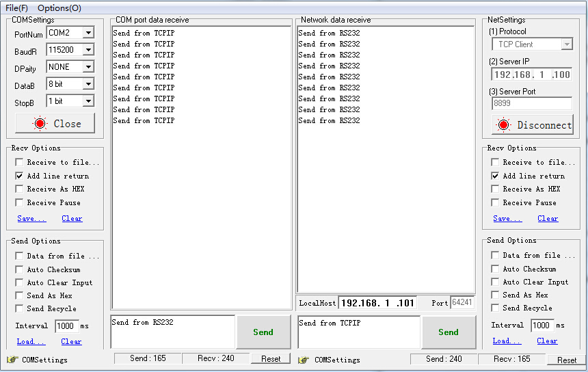Viewport: 588px width, 372px height.
Task: Click the Close COM port button
Action: pos(55,123)
